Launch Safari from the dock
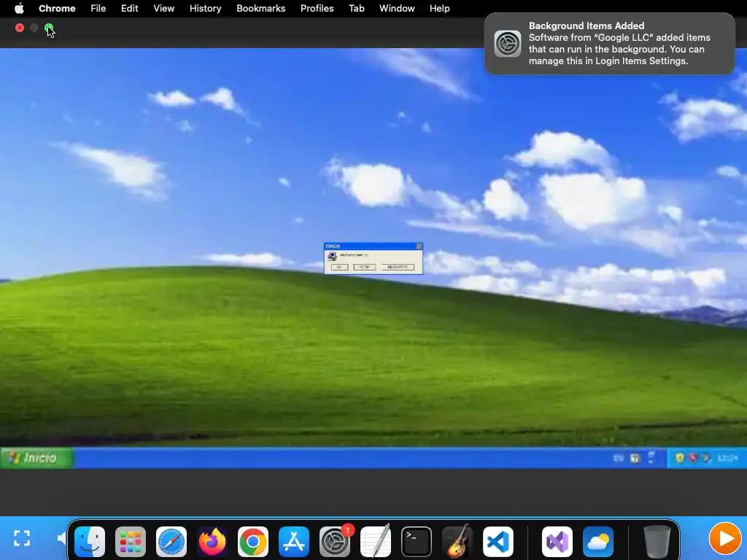 pos(171,542)
